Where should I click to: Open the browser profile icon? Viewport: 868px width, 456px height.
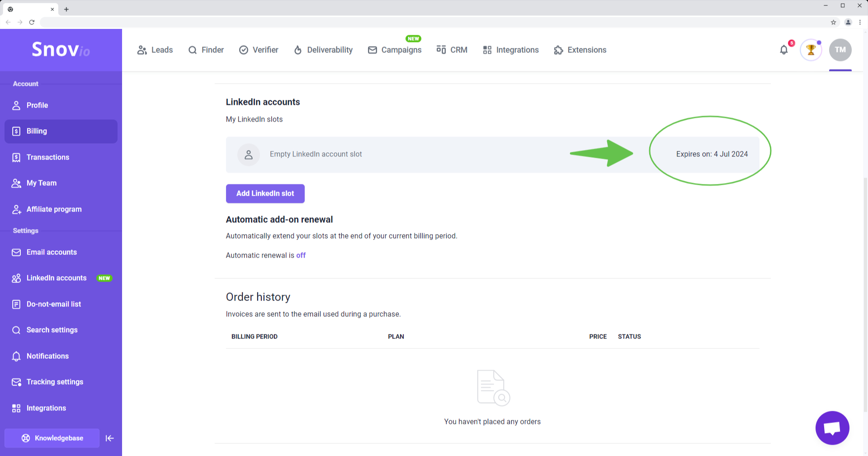[848, 22]
